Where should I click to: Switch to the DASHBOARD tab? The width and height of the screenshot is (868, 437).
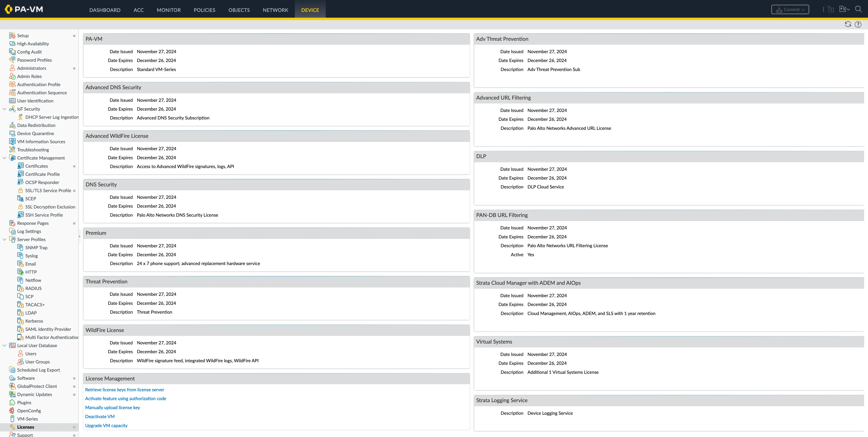tap(105, 10)
